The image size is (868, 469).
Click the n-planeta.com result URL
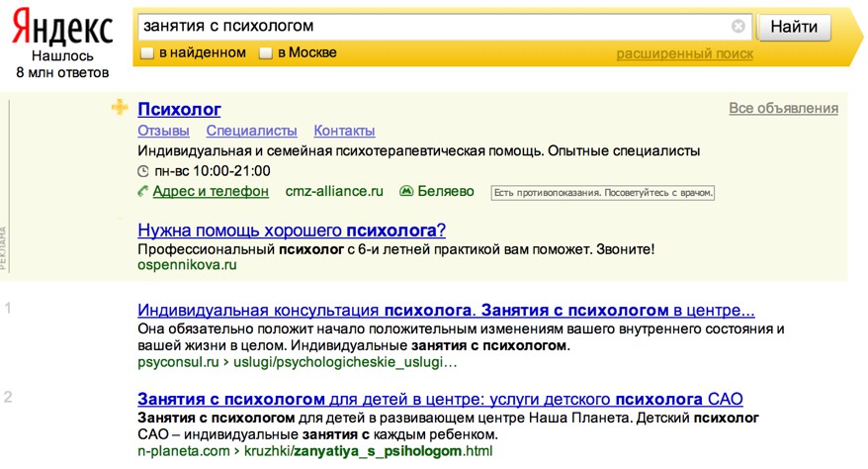click(x=315, y=451)
